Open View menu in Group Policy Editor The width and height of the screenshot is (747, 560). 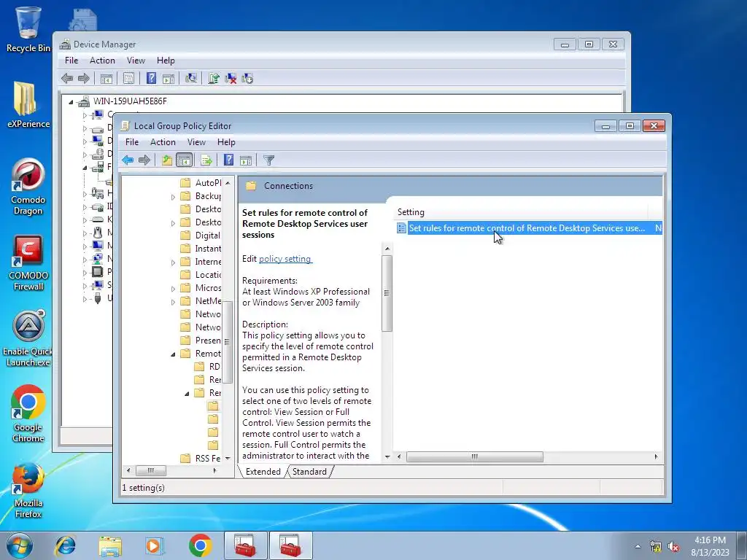pos(196,142)
